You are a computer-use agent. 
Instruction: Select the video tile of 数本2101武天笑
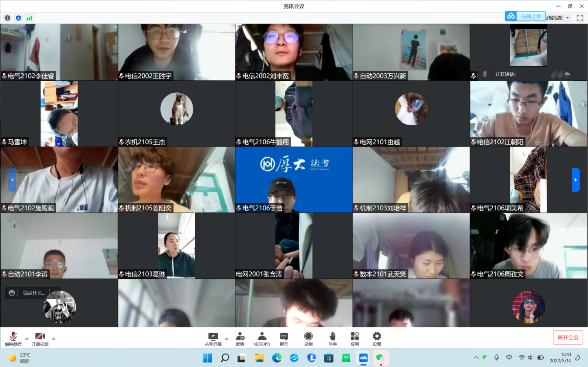coord(412,246)
